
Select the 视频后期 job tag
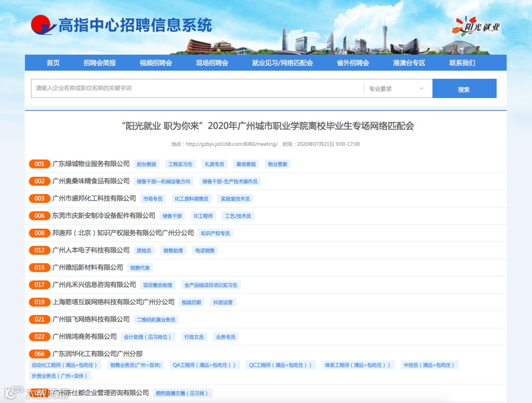[x=191, y=302]
